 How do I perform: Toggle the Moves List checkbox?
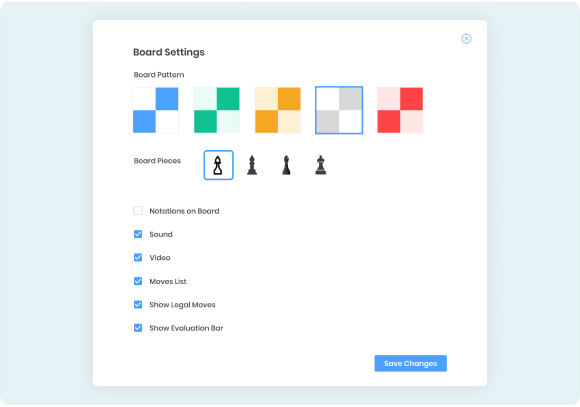point(138,281)
